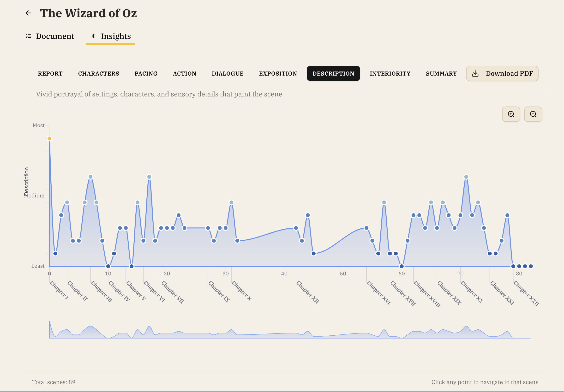The image size is (564, 392).
Task: Click the Chapter XII axis label
Action: [x=307, y=293]
